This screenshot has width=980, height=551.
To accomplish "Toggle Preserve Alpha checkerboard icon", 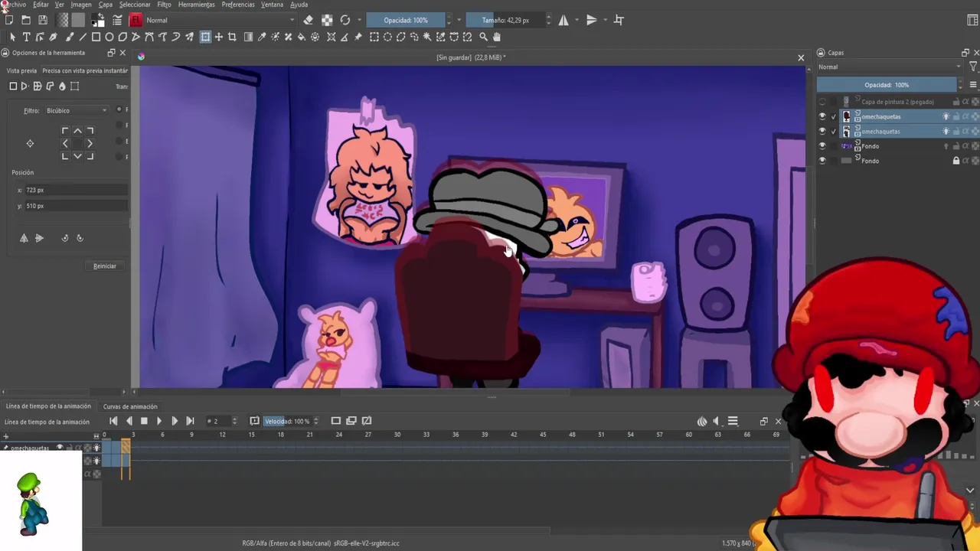I will pyautogui.click(x=327, y=20).
